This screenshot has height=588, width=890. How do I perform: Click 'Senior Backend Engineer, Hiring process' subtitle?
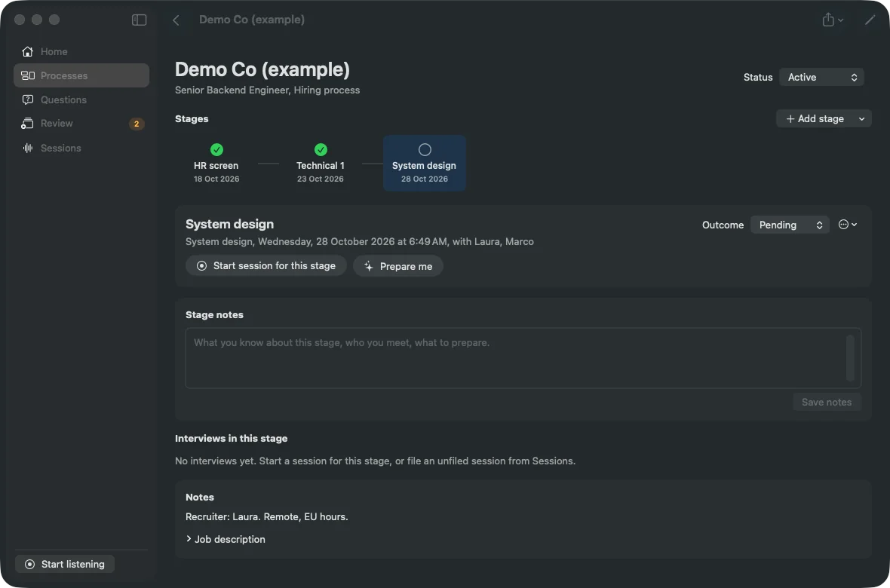[267, 90]
